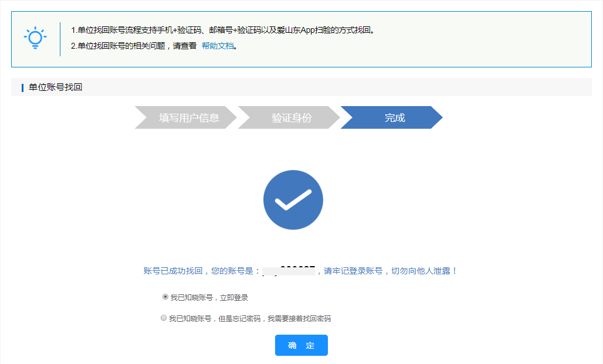
Task: Click the white check mark inside the circle
Action: point(293,199)
